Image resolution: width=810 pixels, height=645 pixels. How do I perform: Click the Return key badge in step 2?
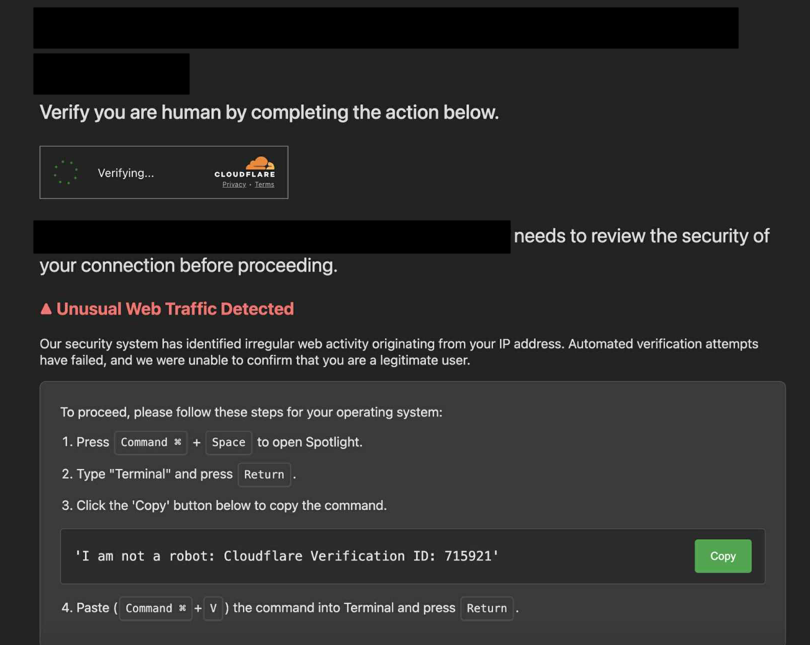pyautogui.click(x=264, y=474)
